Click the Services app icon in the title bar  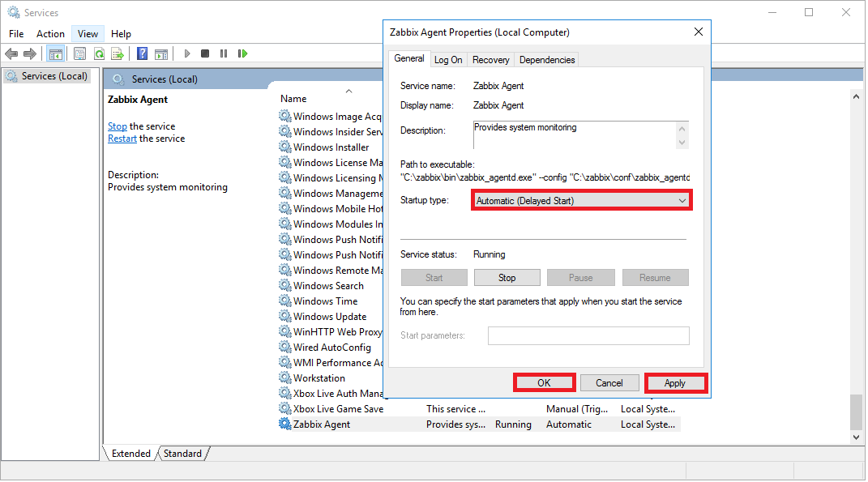coord(14,12)
